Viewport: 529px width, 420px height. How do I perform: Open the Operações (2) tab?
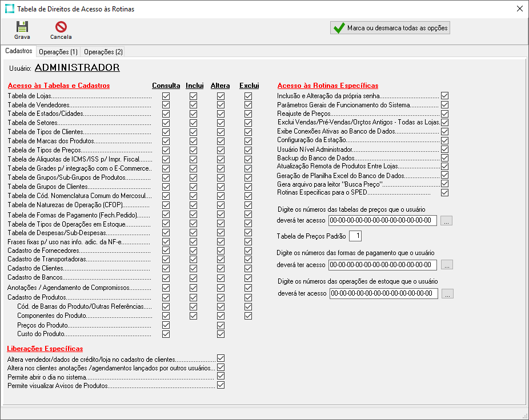tap(103, 52)
